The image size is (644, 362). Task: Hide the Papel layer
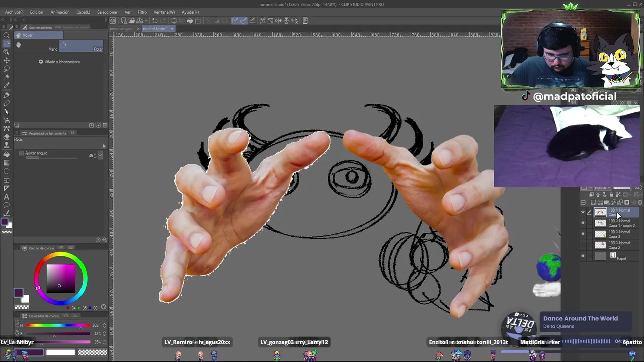click(x=583, y=256)
